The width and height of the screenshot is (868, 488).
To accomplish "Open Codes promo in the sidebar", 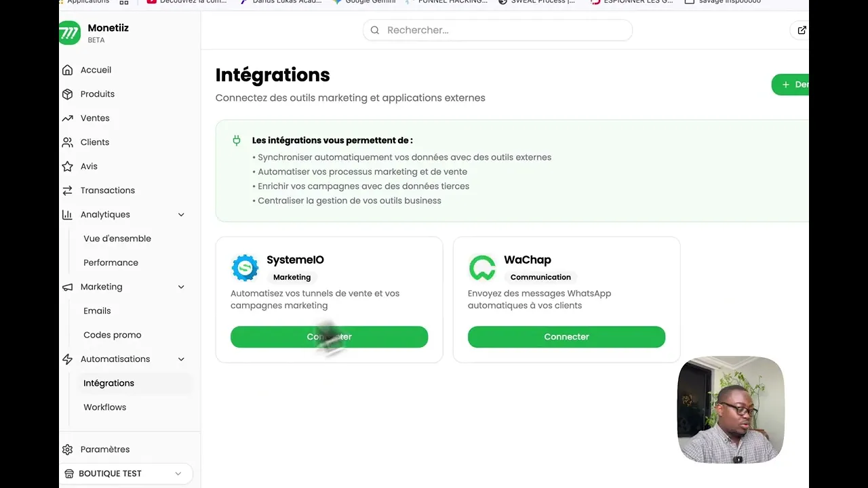I will [x=112, y=335].
